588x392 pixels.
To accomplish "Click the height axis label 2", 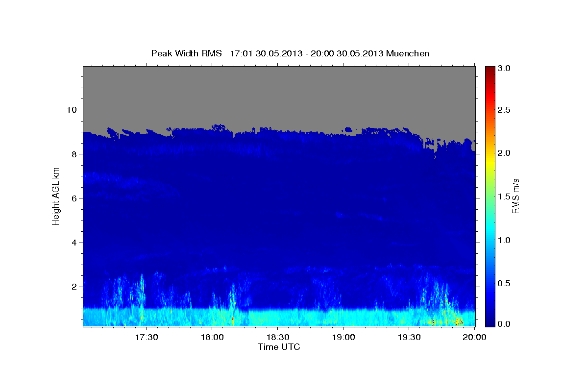I will (75, 287).
